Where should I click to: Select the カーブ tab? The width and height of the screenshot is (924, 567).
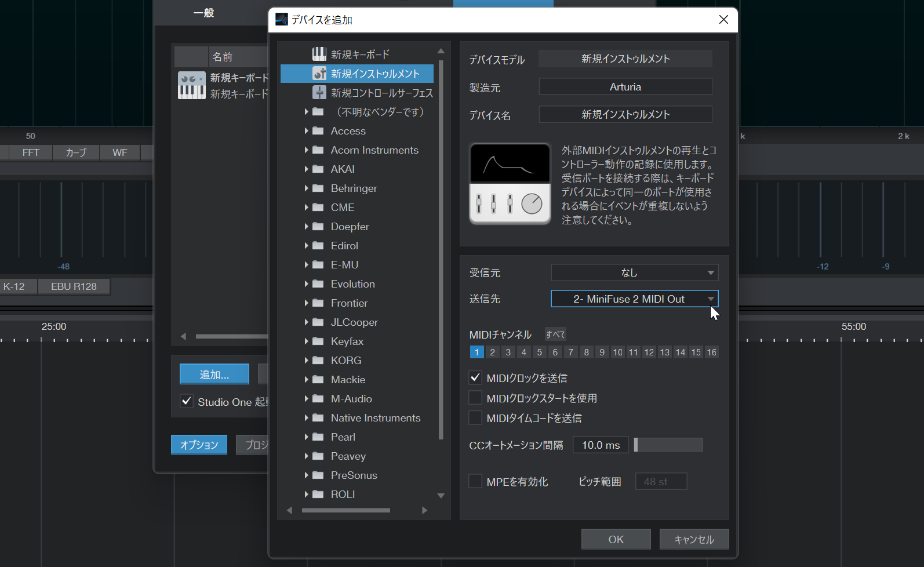coord(76,152)
